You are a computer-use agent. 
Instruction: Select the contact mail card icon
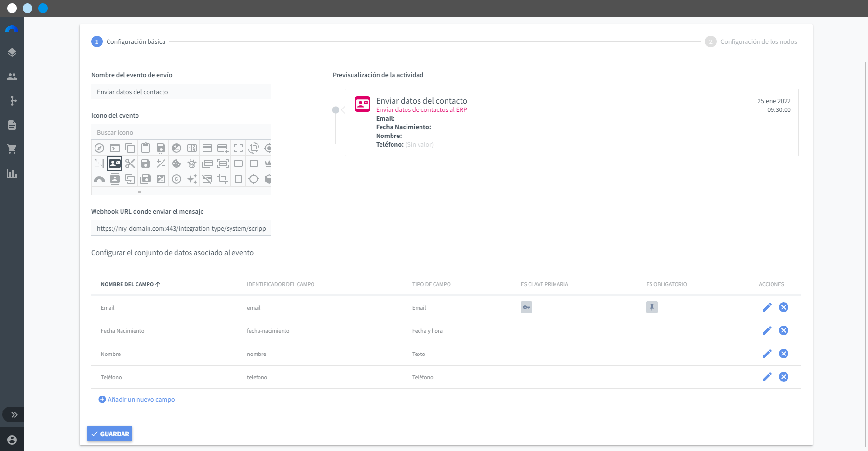coord(115,164)
